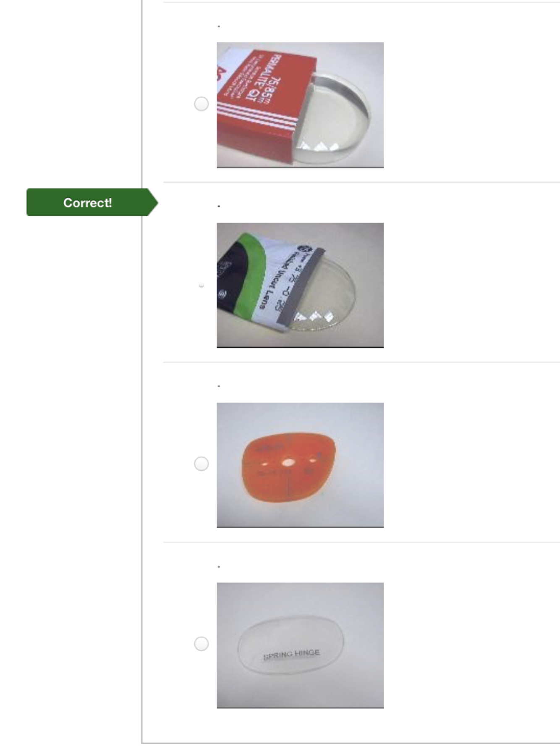Click the dot label above red box image
The width and height of the screenshot is (560, 747).
click(219, 26)
